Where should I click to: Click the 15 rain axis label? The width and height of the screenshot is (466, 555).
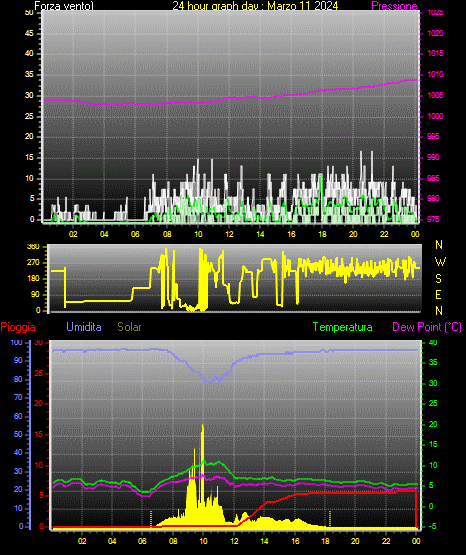39,434
